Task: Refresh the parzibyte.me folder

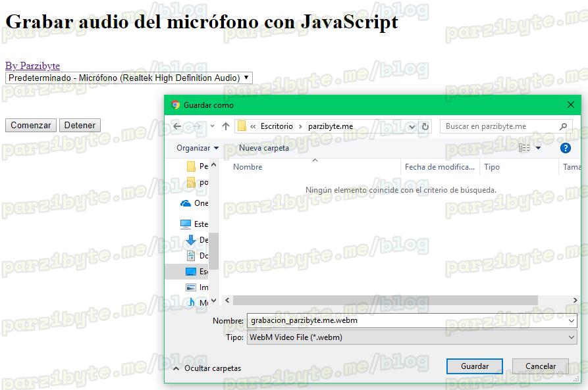Action: (425, 127)
